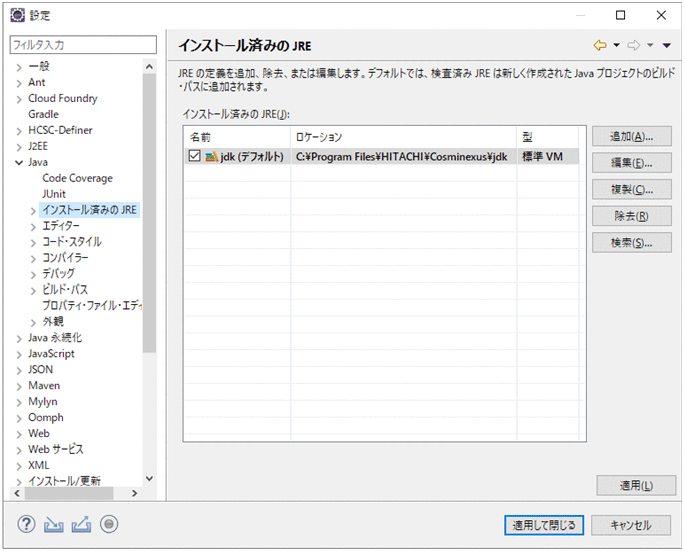Open the view menu dropdown triangle
The image size is (685, 552).
666,45
